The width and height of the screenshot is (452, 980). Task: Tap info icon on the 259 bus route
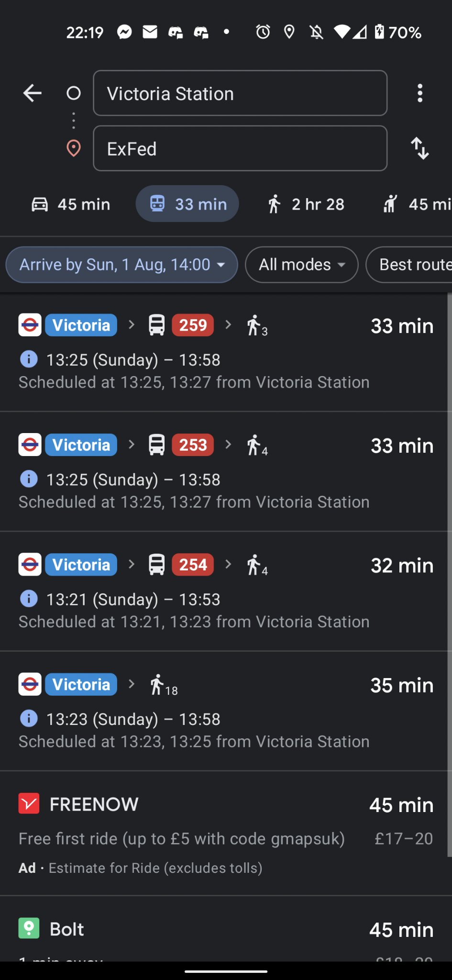[x=29, y=359]
